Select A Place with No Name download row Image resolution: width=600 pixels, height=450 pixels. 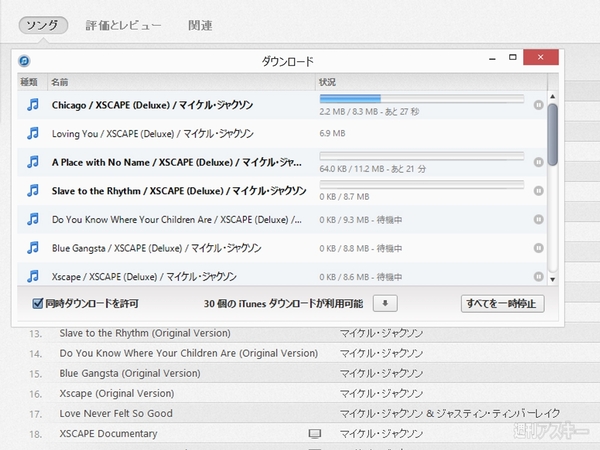click(282, 162)
